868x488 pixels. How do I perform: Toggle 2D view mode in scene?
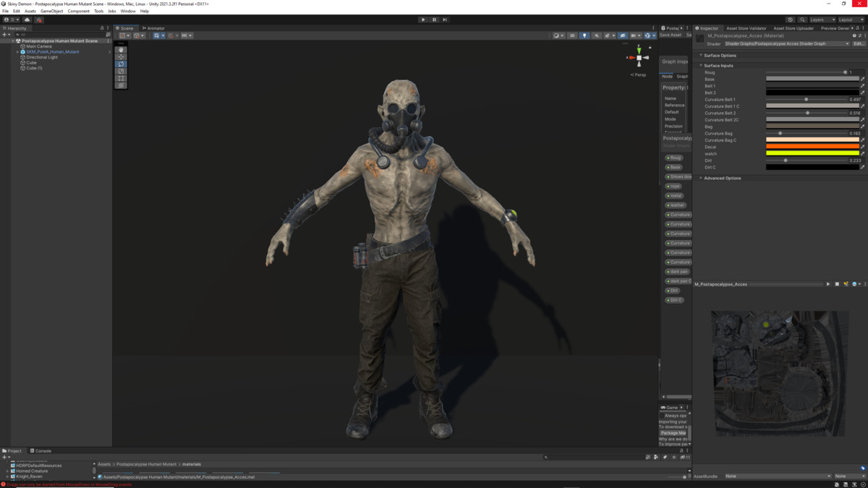pyautogui.click(x=571, y=35)
